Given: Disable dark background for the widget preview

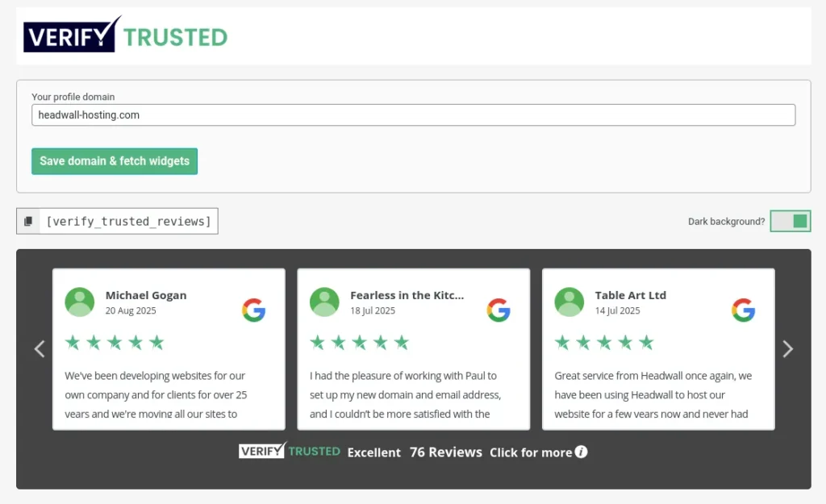Looking at the screenshot, I should coord(790,220).
